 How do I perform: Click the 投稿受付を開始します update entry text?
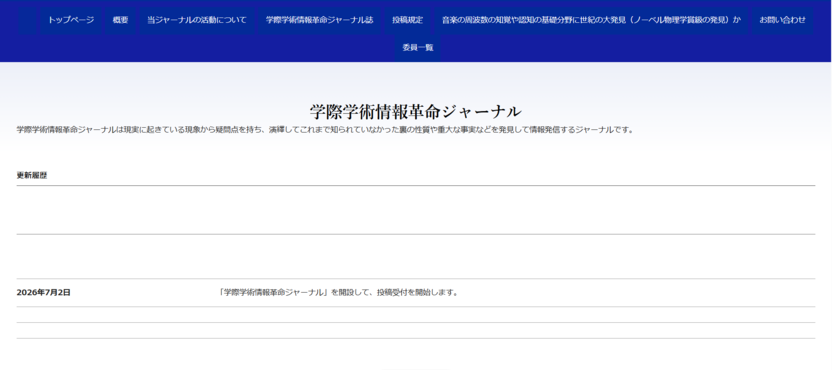338,292
